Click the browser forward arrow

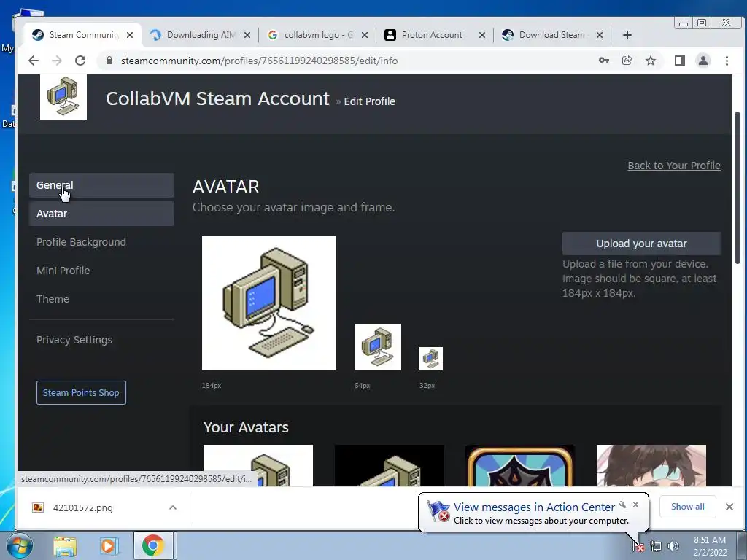57,61
